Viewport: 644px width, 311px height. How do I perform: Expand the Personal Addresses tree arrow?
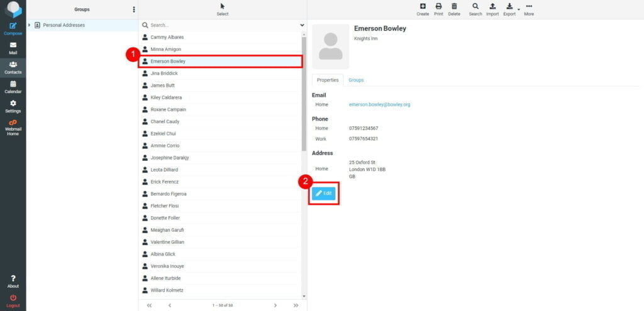click(x=29, y=25)
